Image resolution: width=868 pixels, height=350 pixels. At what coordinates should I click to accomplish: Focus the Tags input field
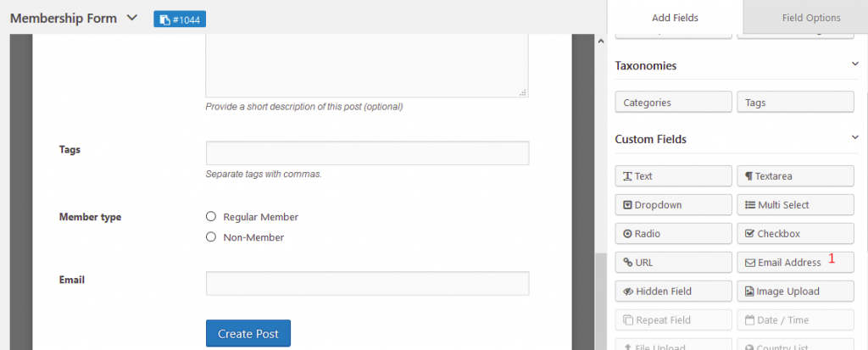click(368, 153)
